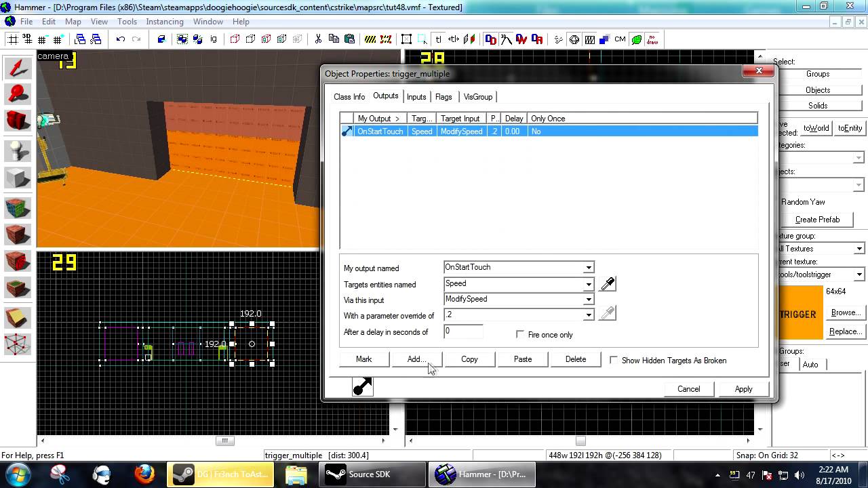The width and height of the screenshot is (868, 488).
Task: Click the Apply button
Action: tap(743, 389)
